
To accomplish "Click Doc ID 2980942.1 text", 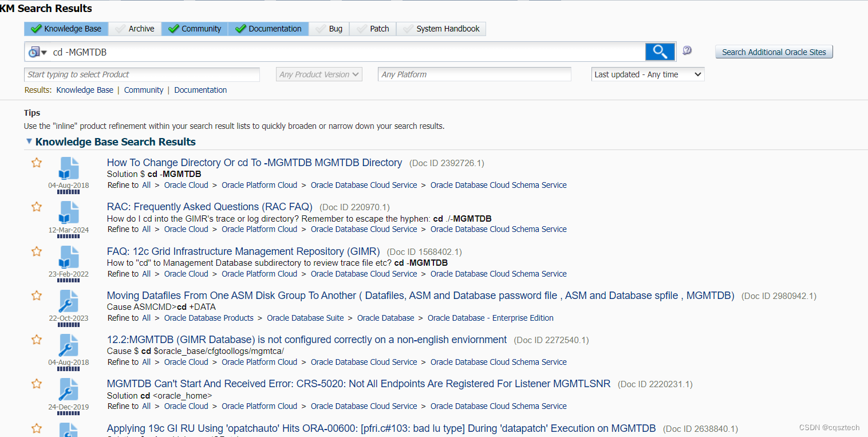I will point(779,296).
